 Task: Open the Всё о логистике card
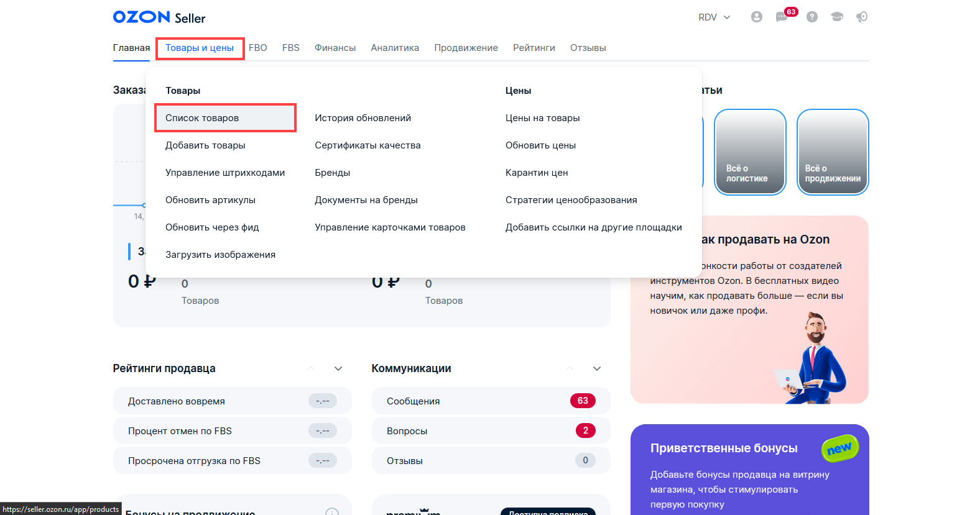pyautogui.click(x=750, y=152)
